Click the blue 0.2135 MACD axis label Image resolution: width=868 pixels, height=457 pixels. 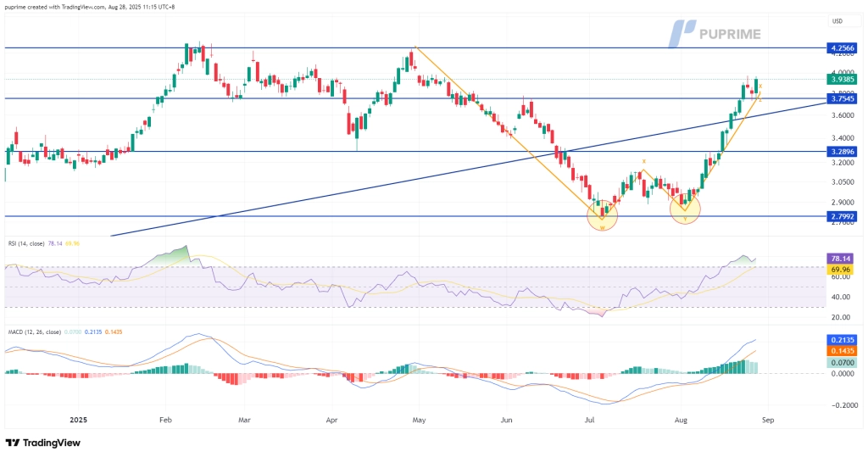click(841, 340)
